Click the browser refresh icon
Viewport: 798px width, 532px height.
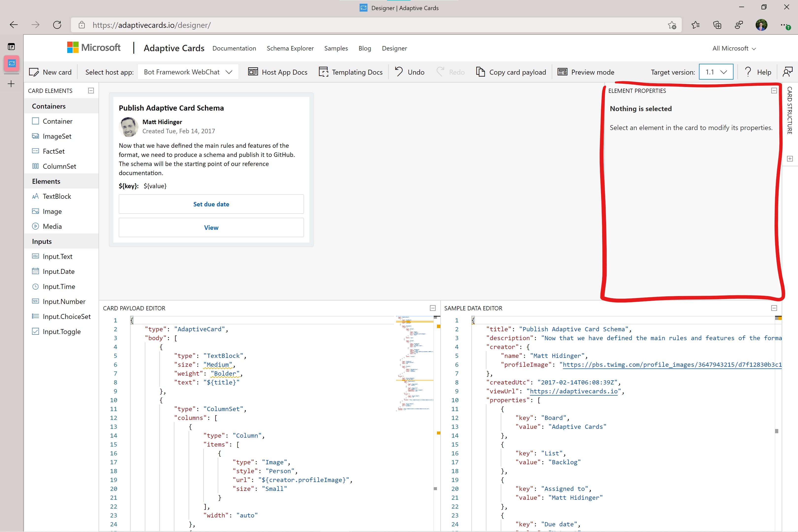[x=57, y=25]
